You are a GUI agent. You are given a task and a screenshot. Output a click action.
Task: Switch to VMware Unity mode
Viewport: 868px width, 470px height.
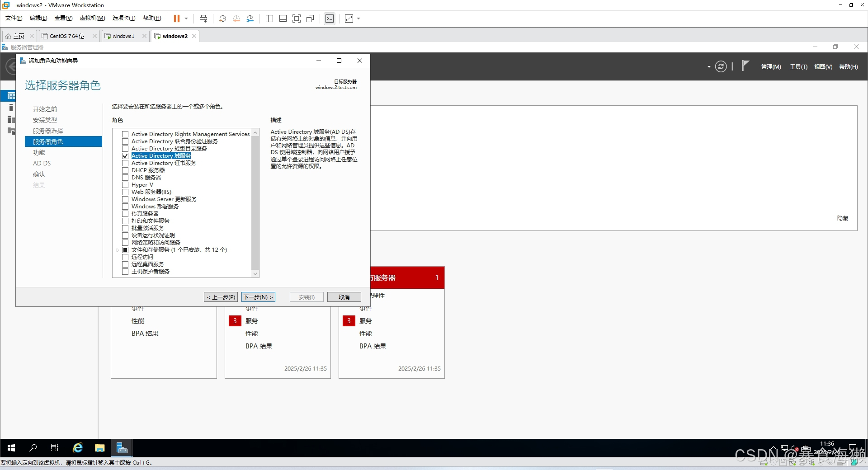click(310, 19)
